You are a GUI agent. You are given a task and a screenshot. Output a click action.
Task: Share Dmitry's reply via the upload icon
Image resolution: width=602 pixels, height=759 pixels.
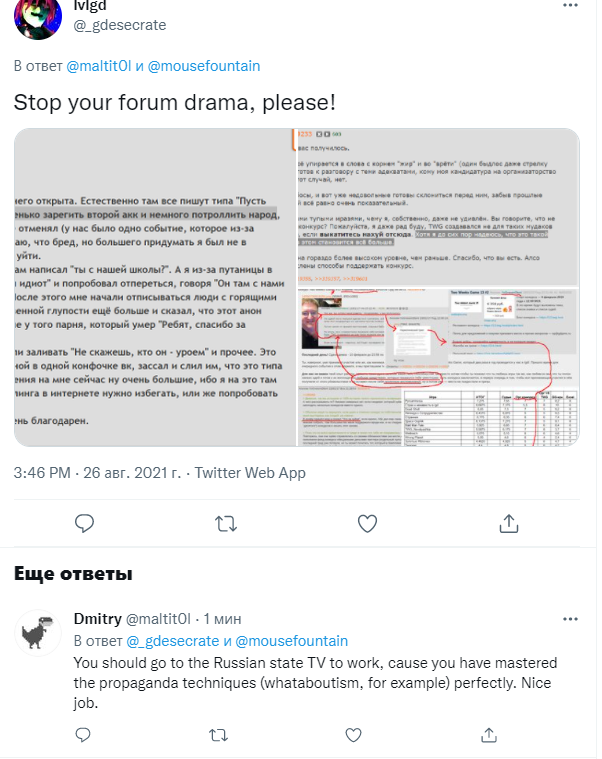point(489,735)
